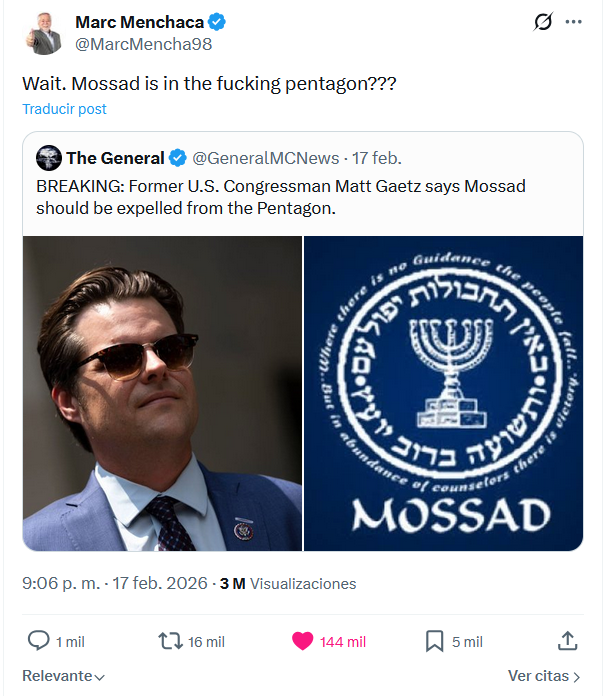Open the @MarcMencha98 handle link

click(x=143, y=44)
